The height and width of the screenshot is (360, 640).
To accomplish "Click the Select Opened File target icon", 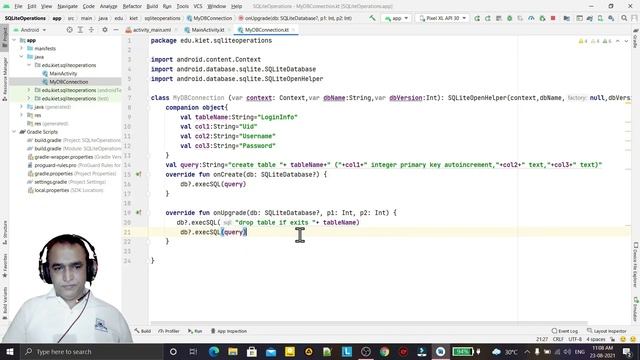I will point(69,30).
